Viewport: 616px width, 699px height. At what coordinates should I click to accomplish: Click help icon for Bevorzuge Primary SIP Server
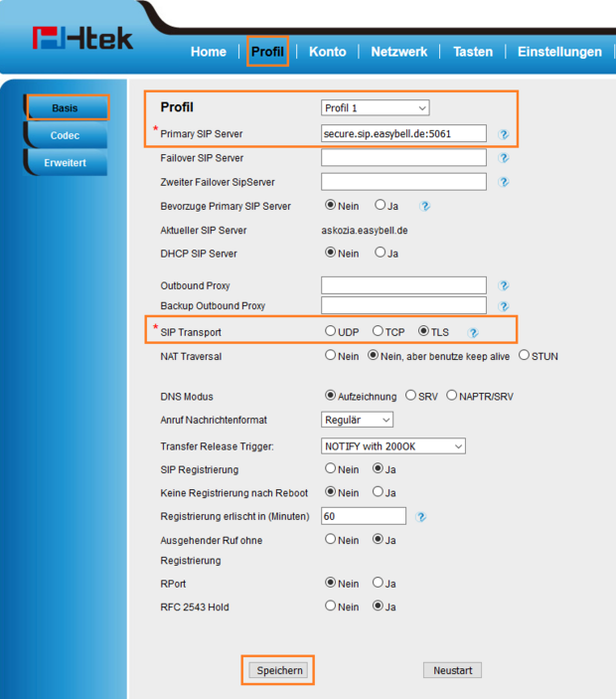point(425,206)
